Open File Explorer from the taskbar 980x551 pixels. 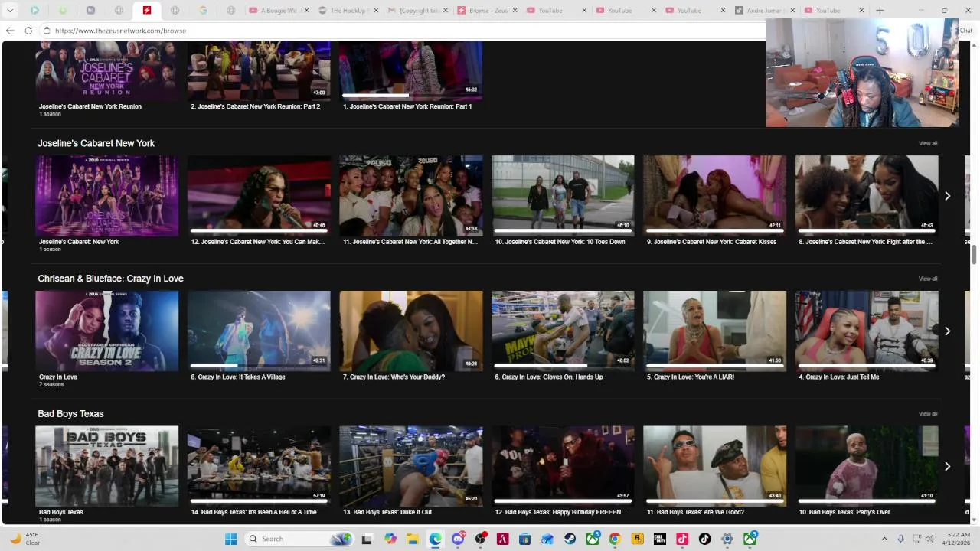(413, 539)
